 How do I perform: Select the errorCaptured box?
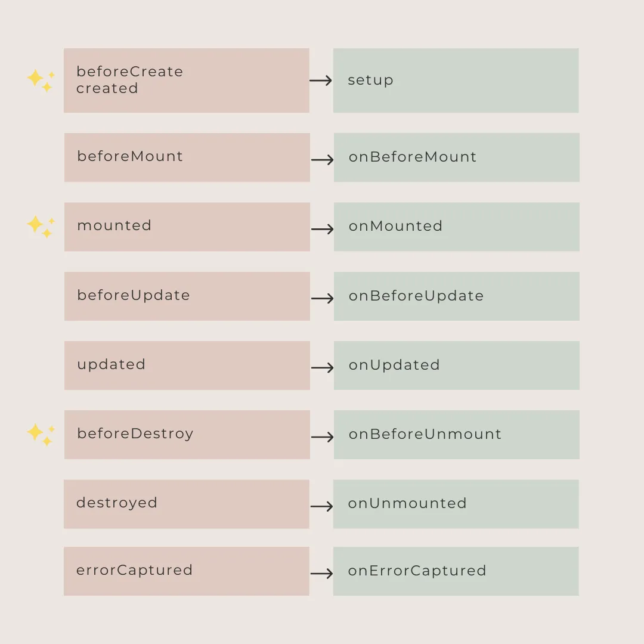(x=187, y=571)
